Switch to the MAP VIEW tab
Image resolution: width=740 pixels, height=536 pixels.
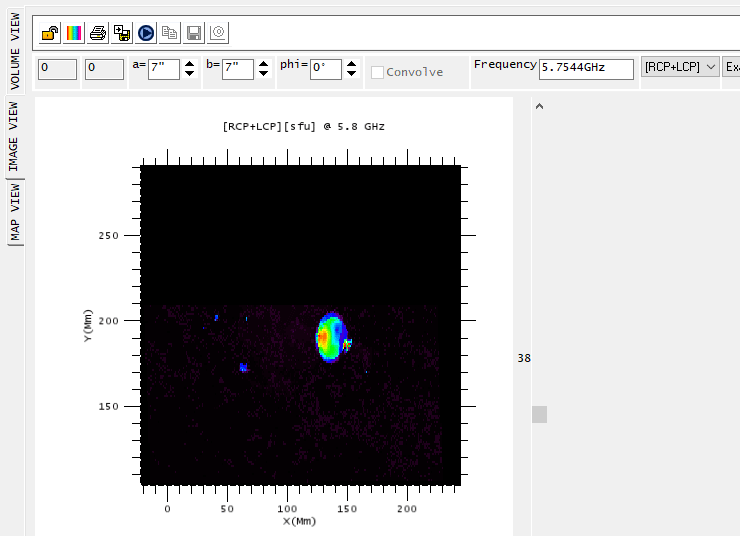pos(15,212)
